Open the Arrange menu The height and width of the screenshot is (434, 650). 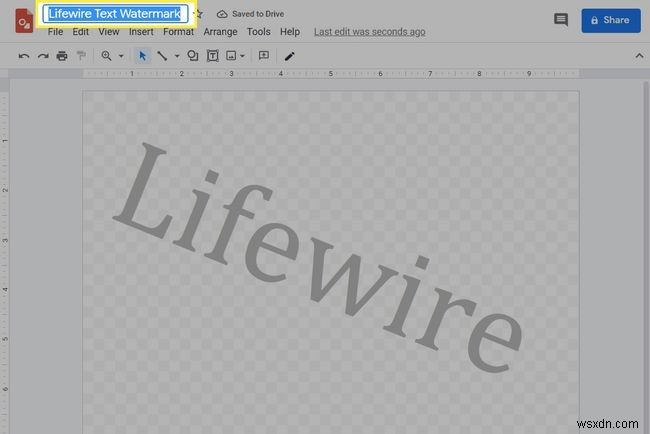click(220, 32)
